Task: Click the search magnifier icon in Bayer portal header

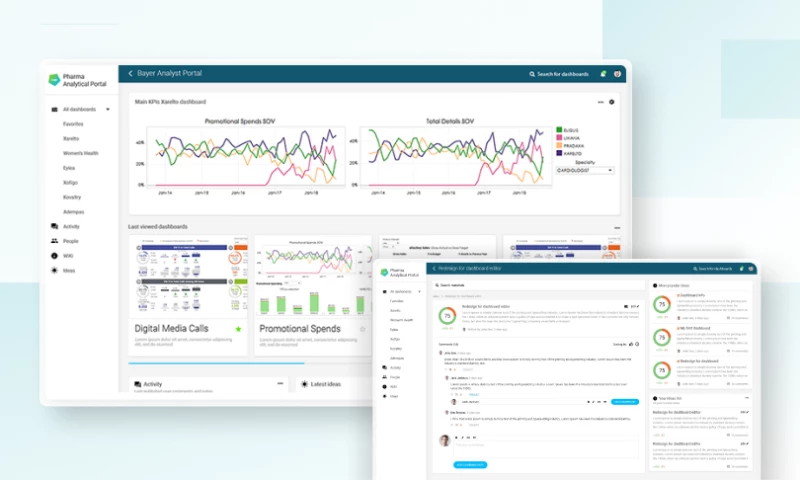Action: click(x=532, y=74)
